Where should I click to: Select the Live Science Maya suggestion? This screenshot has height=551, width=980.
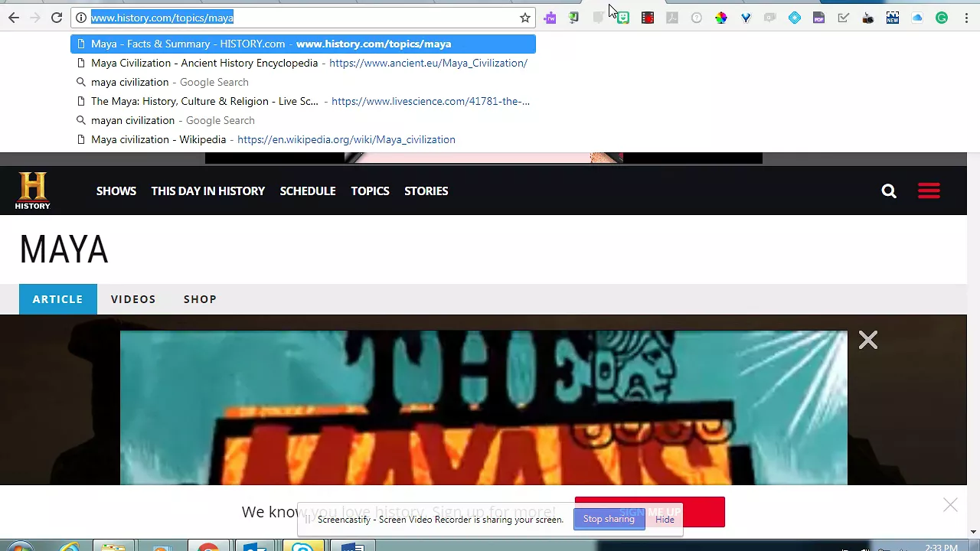303,101
